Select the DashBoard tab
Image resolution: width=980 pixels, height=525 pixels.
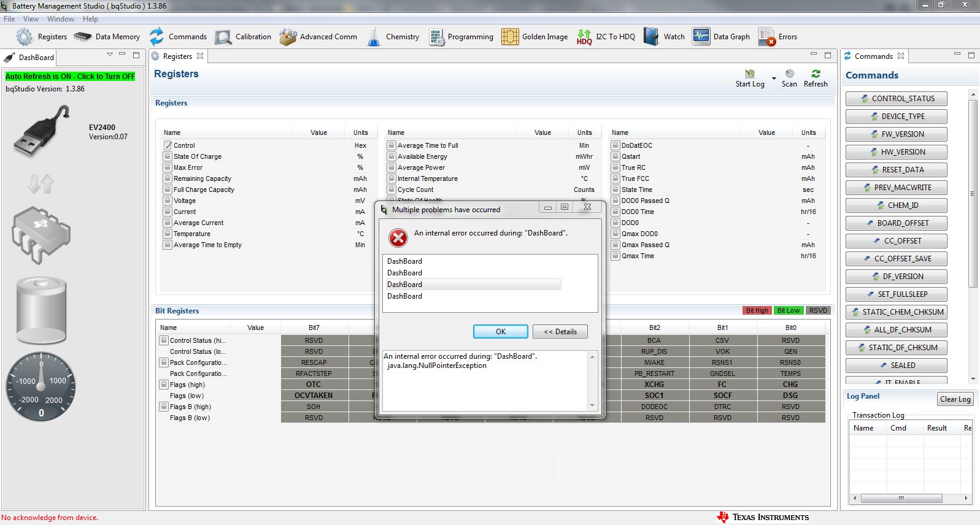[x=29, y=57]
